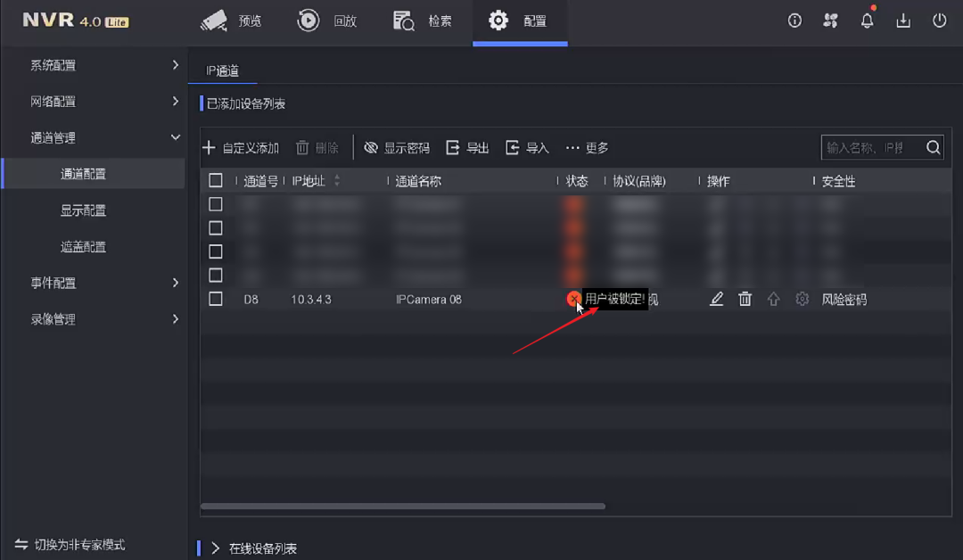Switch to the IP通道 tab
Screen dimensions: 963x560
[x=222, y=70]
